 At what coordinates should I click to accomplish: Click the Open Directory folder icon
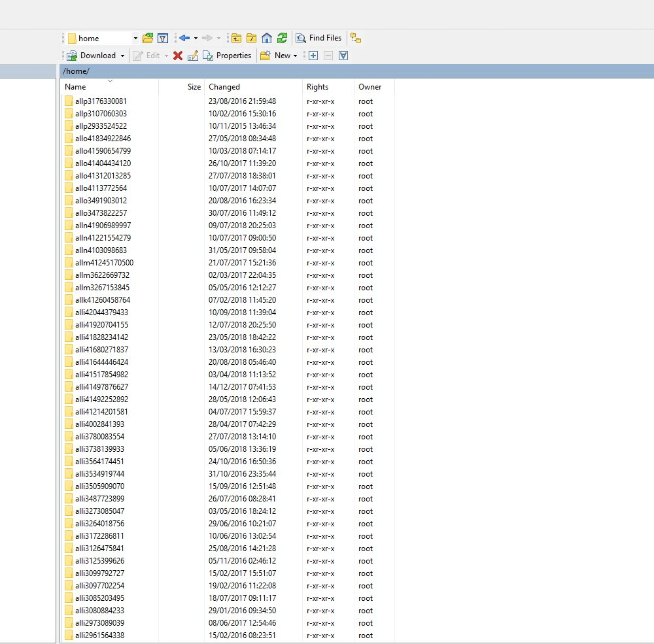(x=148, y=39)
